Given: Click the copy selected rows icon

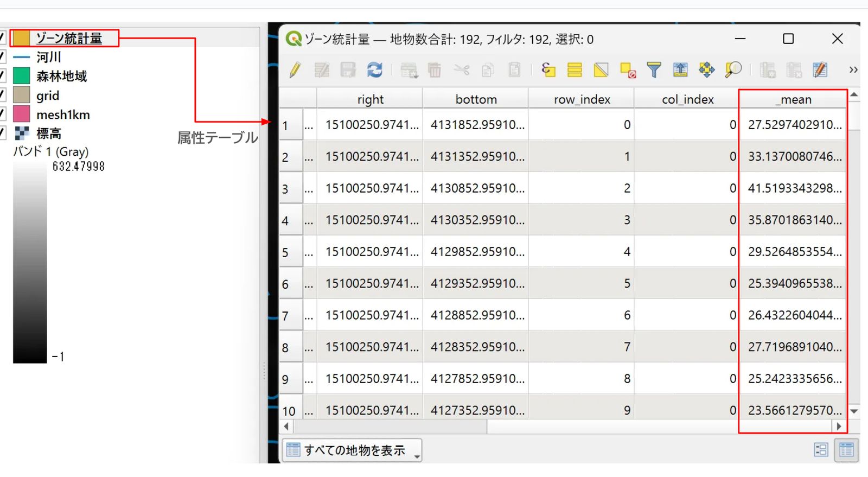Looking at the screenshot, I should pyautogui.click(x=488, y=70).
